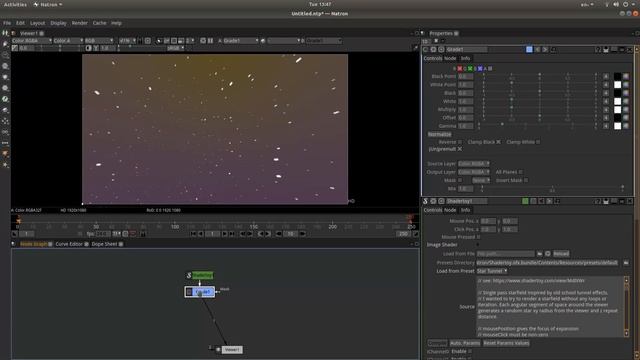Click the Normalize button in Grade1
The width and height of the screenshot is (640, 360).
[440, 134]
